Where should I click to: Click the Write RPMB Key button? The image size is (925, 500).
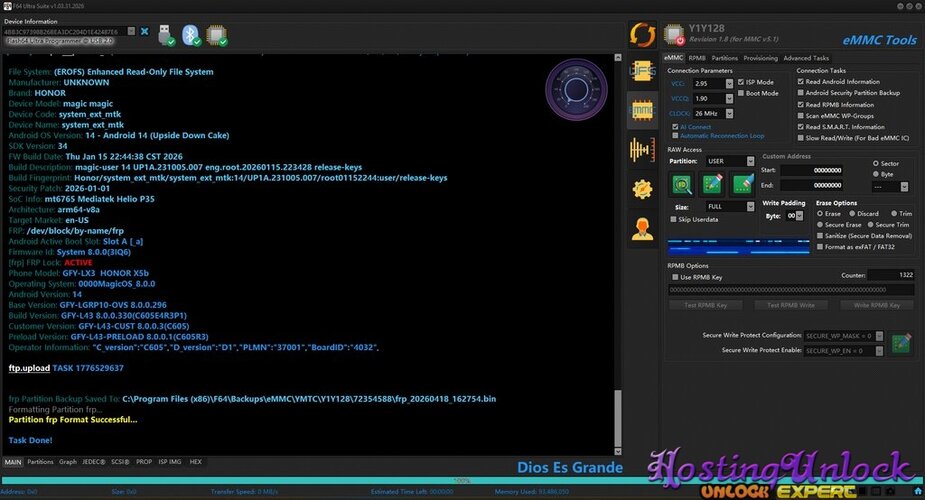point(877,305)
